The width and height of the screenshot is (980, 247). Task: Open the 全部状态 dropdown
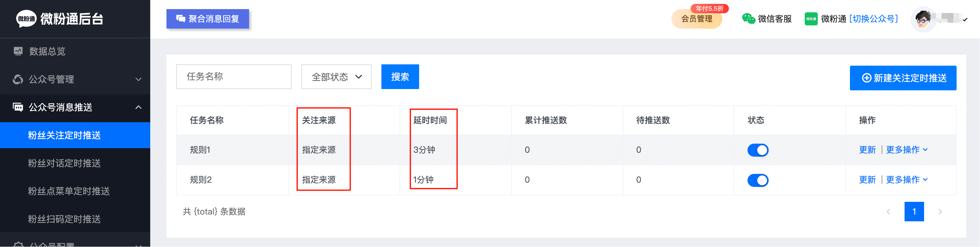click(x=336, y=77)
